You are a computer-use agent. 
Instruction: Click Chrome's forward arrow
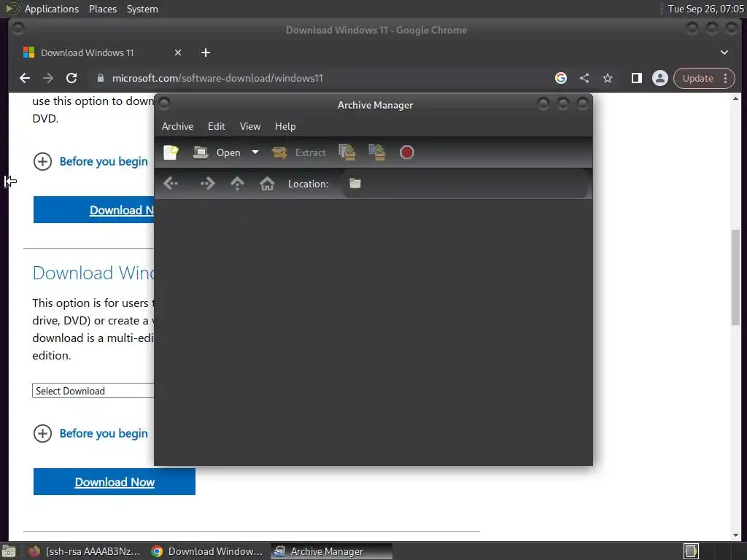[48, 78]
